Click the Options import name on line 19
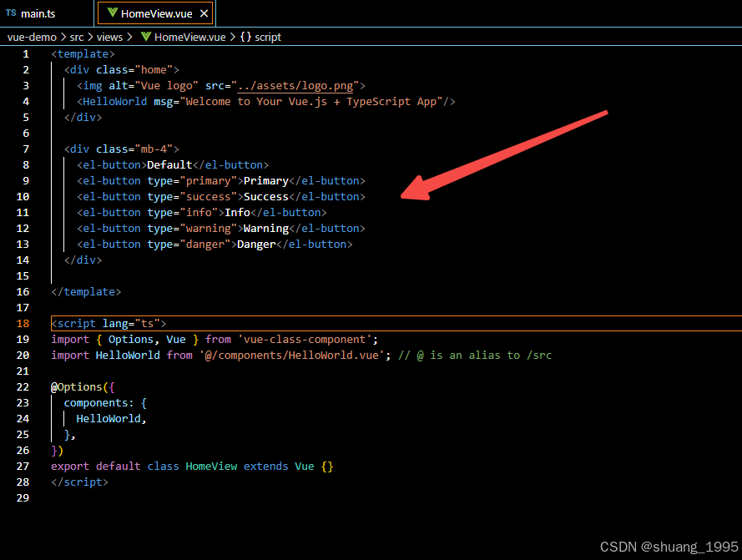Screen dimensions: 742x560 131,340
